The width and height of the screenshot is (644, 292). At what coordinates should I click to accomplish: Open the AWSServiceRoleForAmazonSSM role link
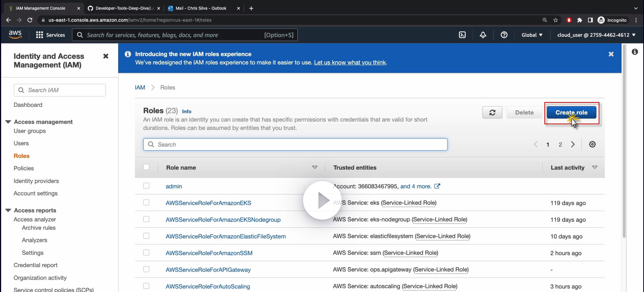pyautogui.click(x=209, y=253)
